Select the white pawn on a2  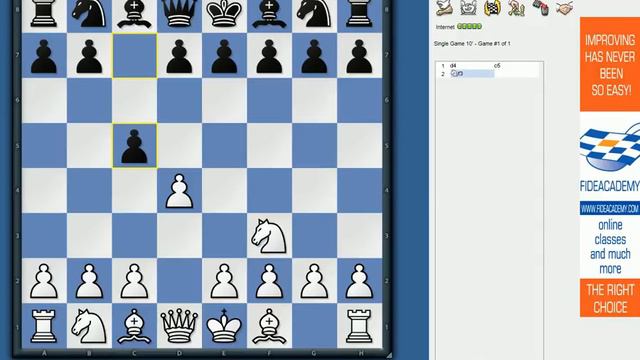(44, 281)
